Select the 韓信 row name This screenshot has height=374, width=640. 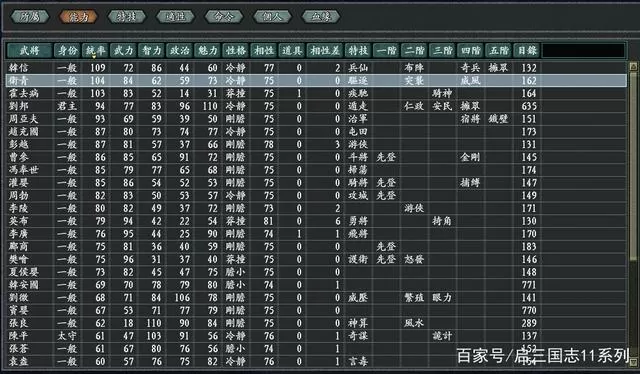click(x=19, y=68)
